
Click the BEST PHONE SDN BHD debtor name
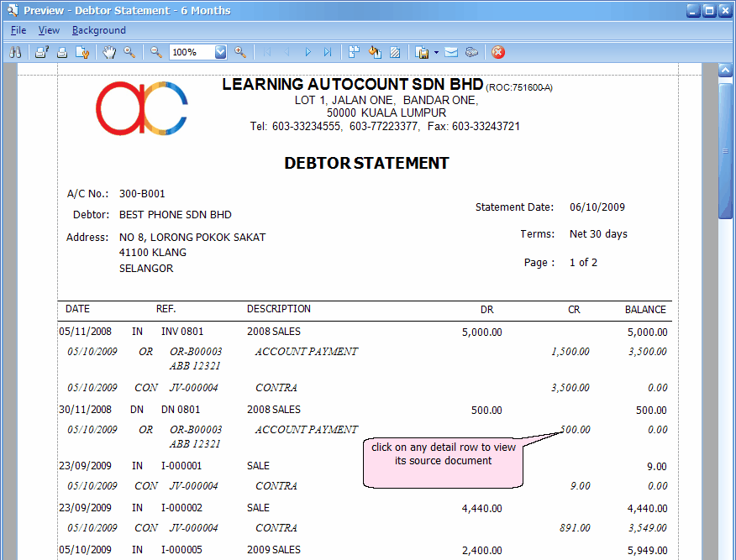coord(176,215)
